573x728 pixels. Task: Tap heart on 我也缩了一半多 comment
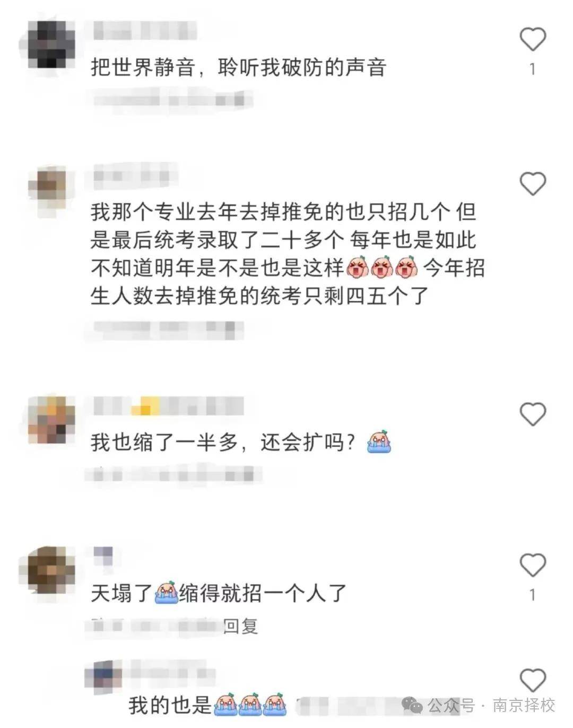[x=532, y=414]
